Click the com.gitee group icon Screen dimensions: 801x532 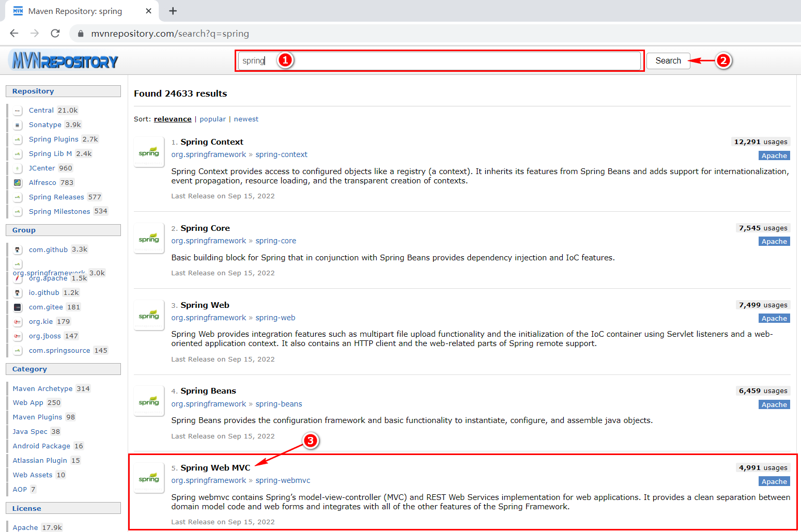18,307
